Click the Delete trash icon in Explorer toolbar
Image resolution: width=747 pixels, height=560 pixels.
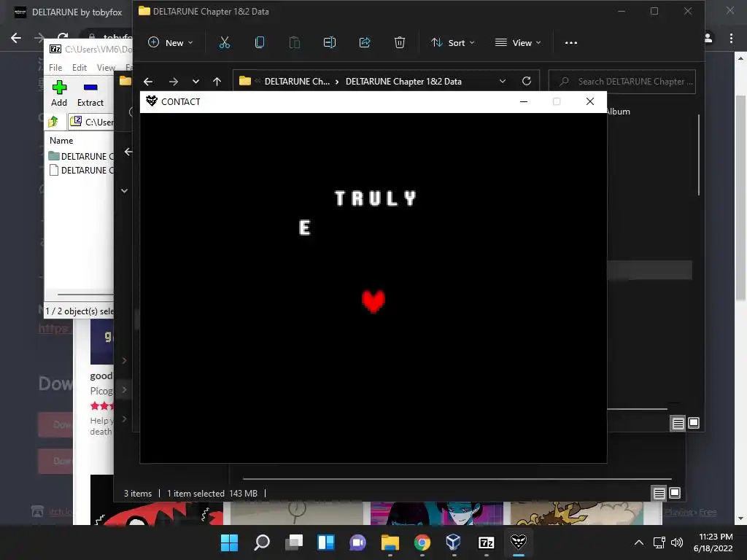point(400,42)
